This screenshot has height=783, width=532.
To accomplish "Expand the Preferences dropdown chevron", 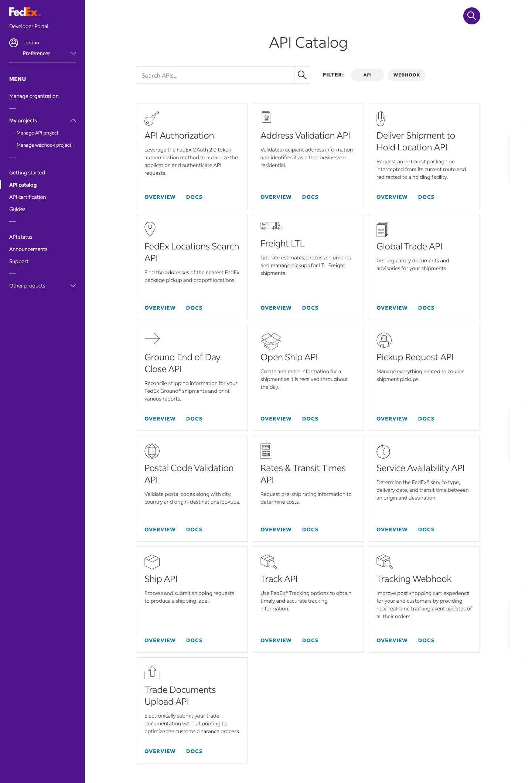I will 73,53.
